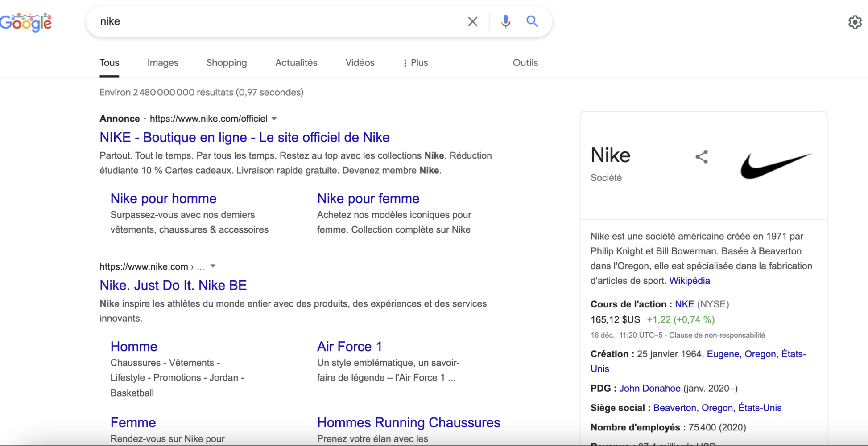Switch to the Images tab
The height and width of the screenshot is (446, 868).
tap(163, 63)
